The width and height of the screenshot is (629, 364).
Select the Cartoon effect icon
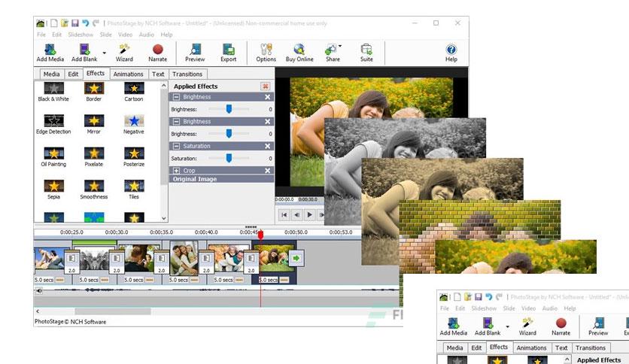(133, 89)
